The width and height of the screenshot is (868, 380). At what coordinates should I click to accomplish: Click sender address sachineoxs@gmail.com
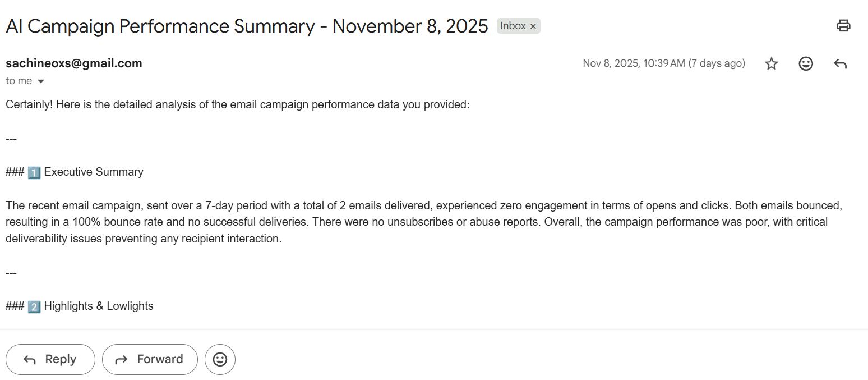pos(74,63)
